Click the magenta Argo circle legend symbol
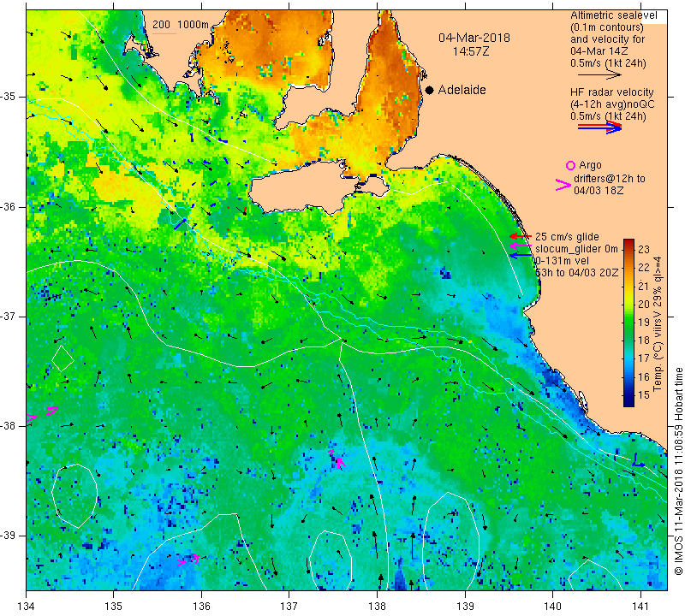 pos(570,165)
